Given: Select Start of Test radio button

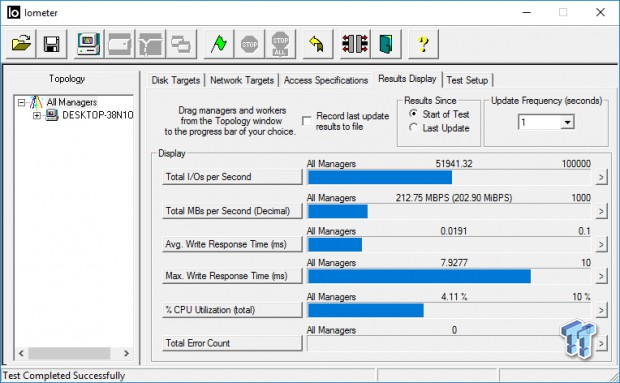Looking at the screenshot, I should [x=414, y=114].
